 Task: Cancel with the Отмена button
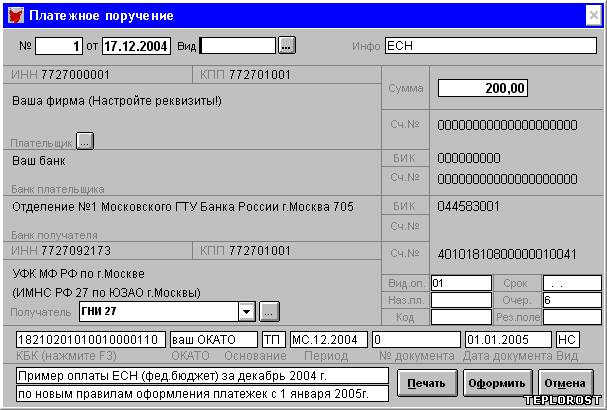[566, 382]
